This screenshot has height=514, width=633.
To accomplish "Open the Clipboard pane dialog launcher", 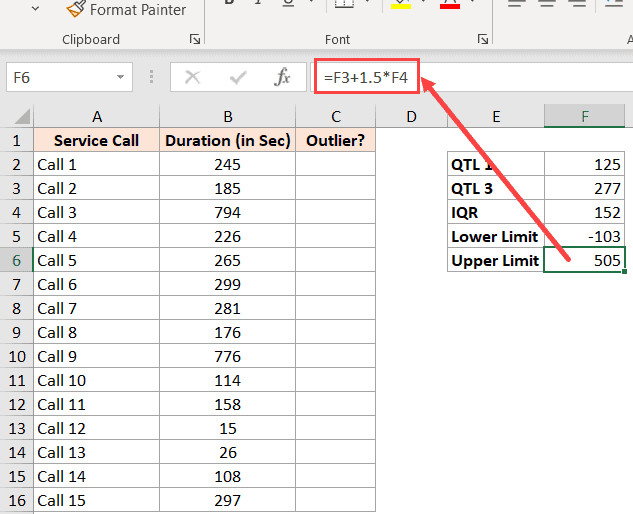I will [194, 40].
